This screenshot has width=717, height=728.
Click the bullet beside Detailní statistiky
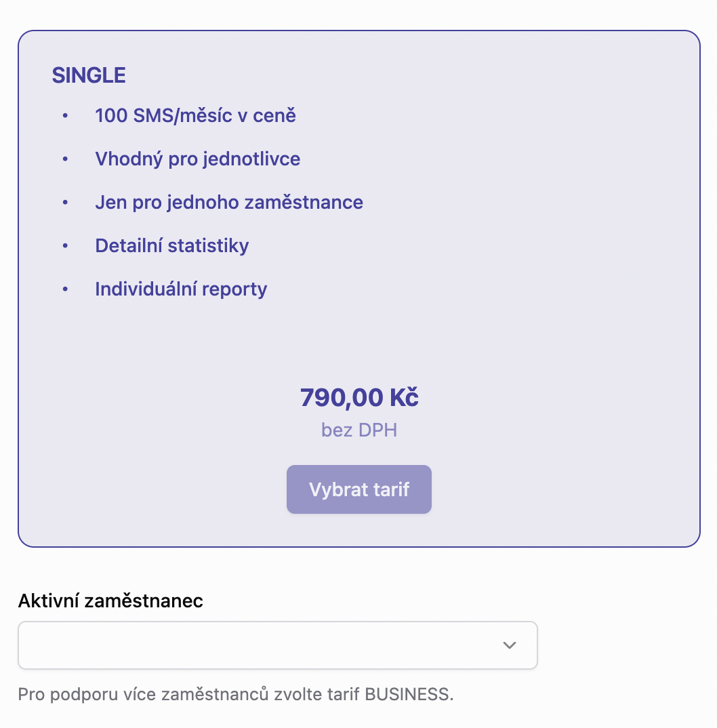coord(64,246)
